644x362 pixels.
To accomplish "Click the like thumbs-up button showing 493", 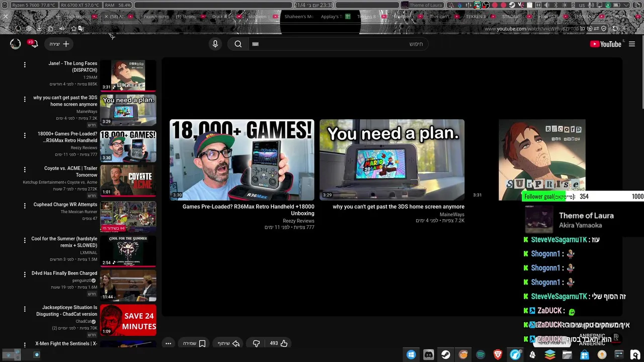I will [x=279, y=343].
